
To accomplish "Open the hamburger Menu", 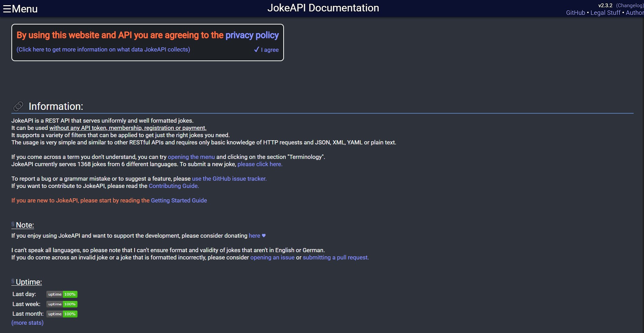I will click(x=20, y=9).
